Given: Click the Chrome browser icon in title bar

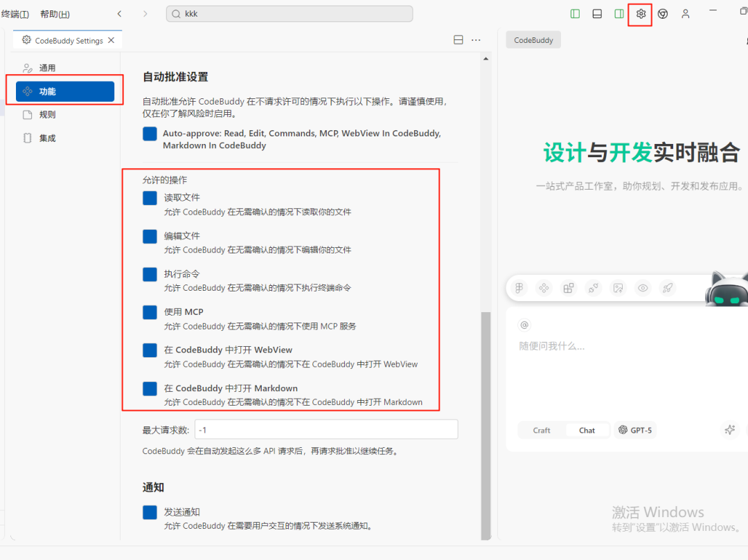Looking at the screenshot, I should [663, 14].
